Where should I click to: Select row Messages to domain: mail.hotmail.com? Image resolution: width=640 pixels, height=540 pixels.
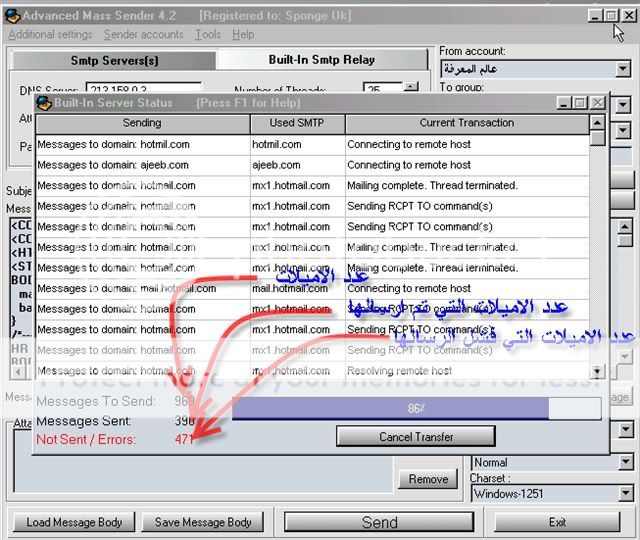312,289
